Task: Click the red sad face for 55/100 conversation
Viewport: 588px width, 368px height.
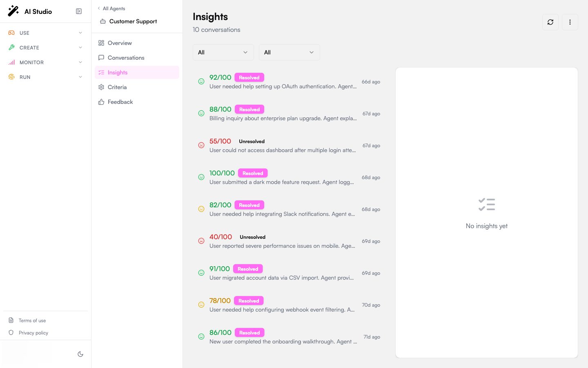Action: pos(201,145)
